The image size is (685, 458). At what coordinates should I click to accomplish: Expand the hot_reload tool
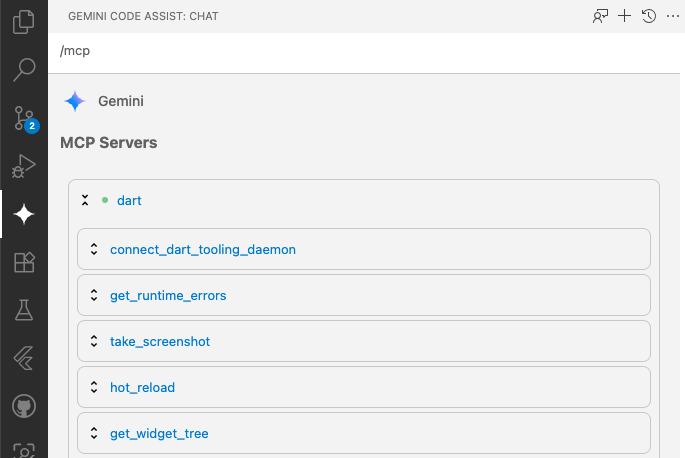point(94,387)
